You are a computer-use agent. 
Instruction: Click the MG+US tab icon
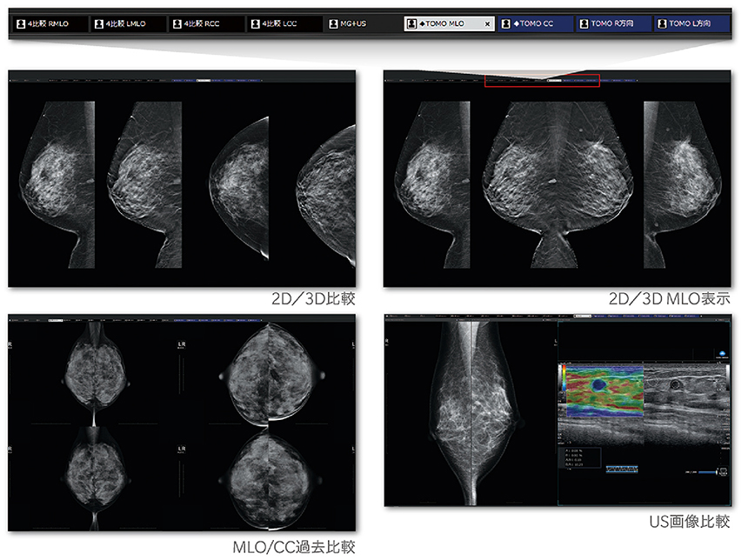pyautogui.click(x=336, y=23)
